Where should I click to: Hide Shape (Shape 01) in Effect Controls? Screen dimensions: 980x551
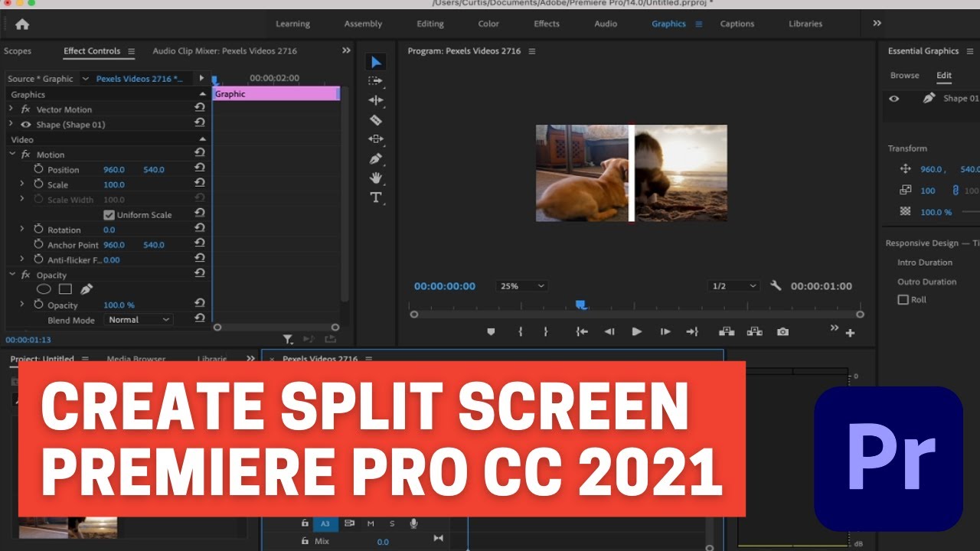click(26, 125)
